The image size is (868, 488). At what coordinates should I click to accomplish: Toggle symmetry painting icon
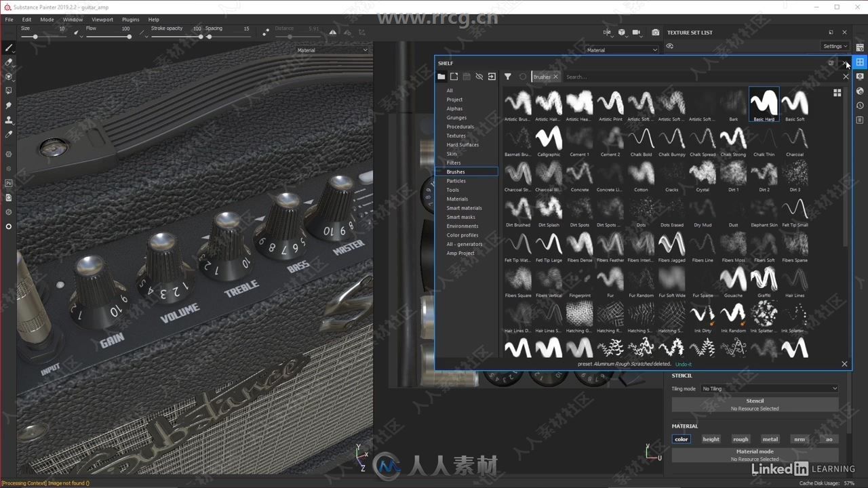point(333,32)
